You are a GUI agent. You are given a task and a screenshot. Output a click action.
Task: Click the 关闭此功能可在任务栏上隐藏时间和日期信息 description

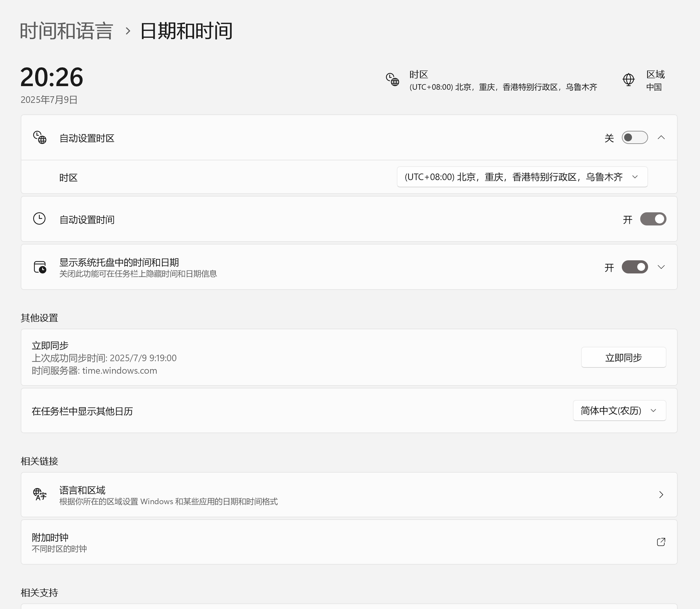[138, 274]
